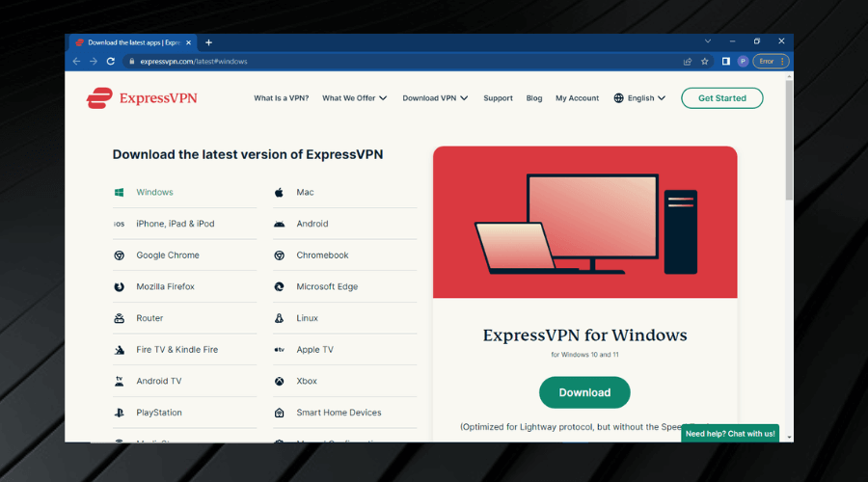The image size is (868, 482).
Task: Bookmark this page with the star icon
Action: [705, 62]
